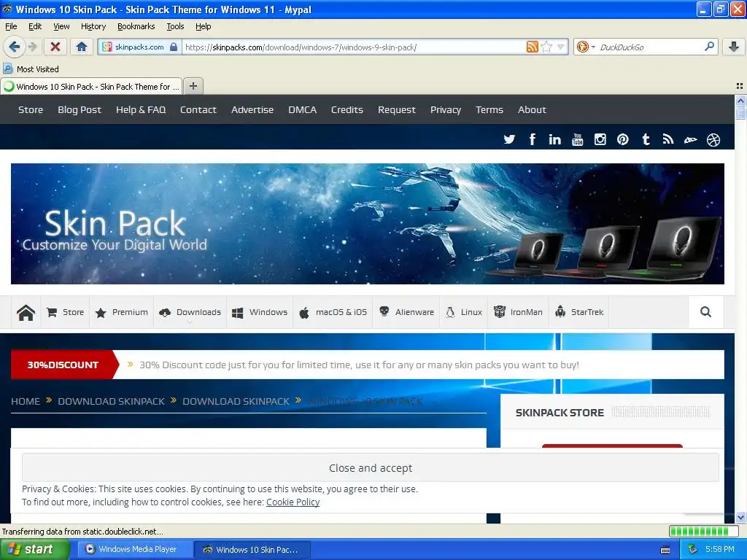Open the RSS social icon in header

[x=668, y=139]
